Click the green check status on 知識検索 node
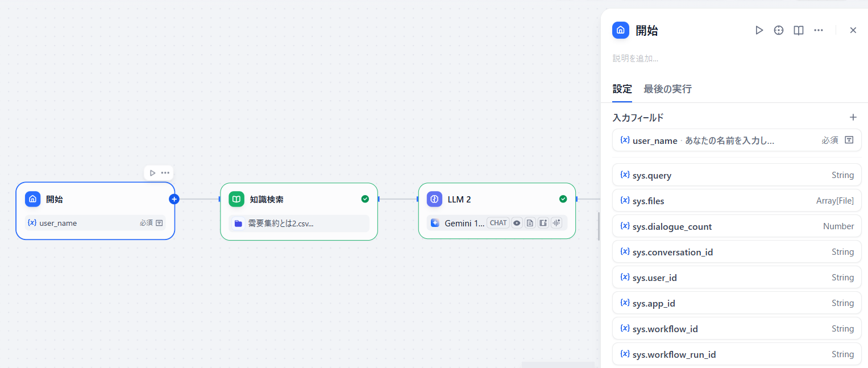 [x=365, y=199]
